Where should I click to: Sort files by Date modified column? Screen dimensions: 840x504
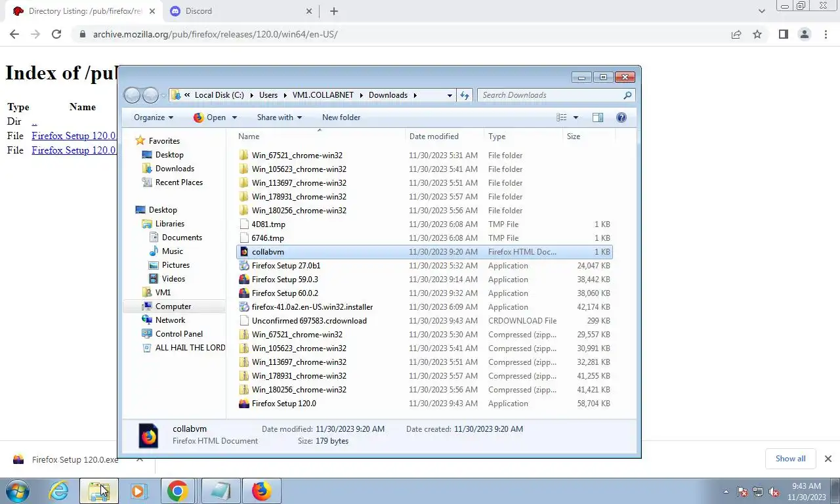pos(445,136)
